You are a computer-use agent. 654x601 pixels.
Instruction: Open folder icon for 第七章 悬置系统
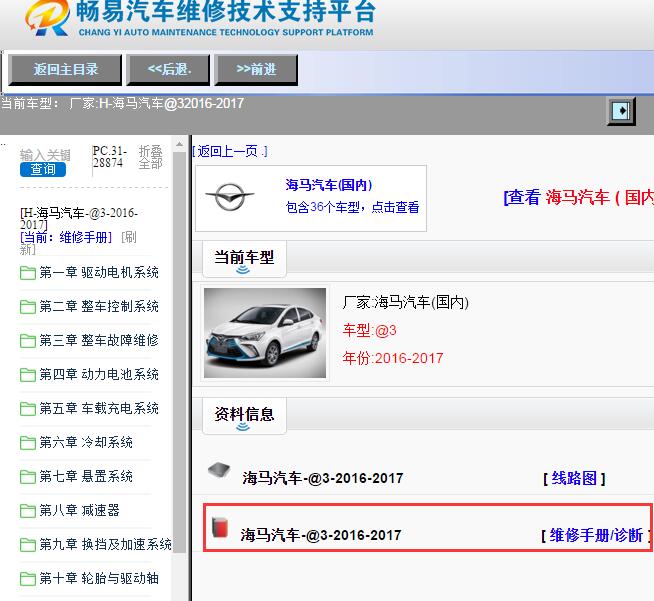point(28,477)
